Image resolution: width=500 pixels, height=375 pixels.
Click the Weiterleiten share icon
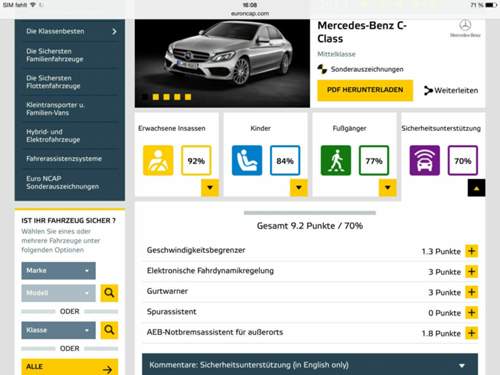click(428, 90)
